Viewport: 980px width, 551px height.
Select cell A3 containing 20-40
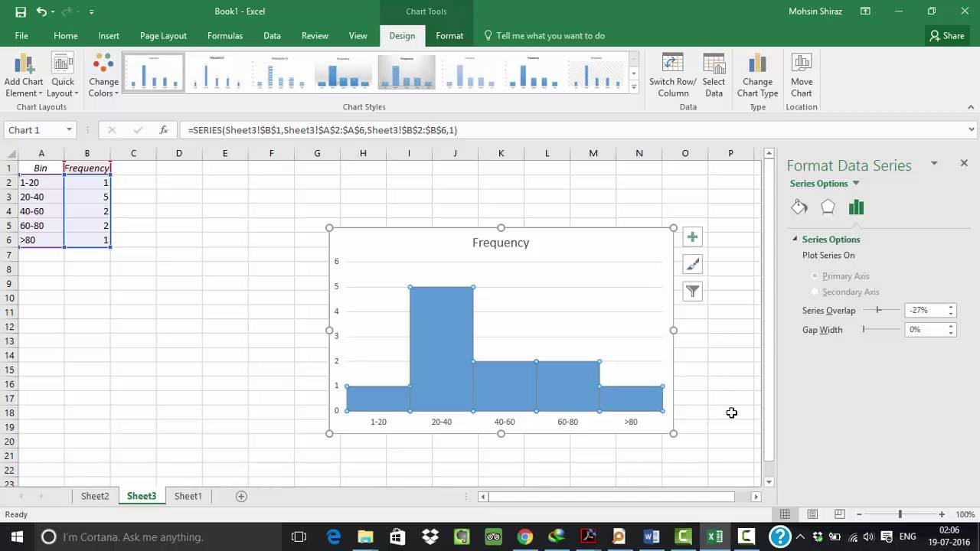[x=41, y=197]
